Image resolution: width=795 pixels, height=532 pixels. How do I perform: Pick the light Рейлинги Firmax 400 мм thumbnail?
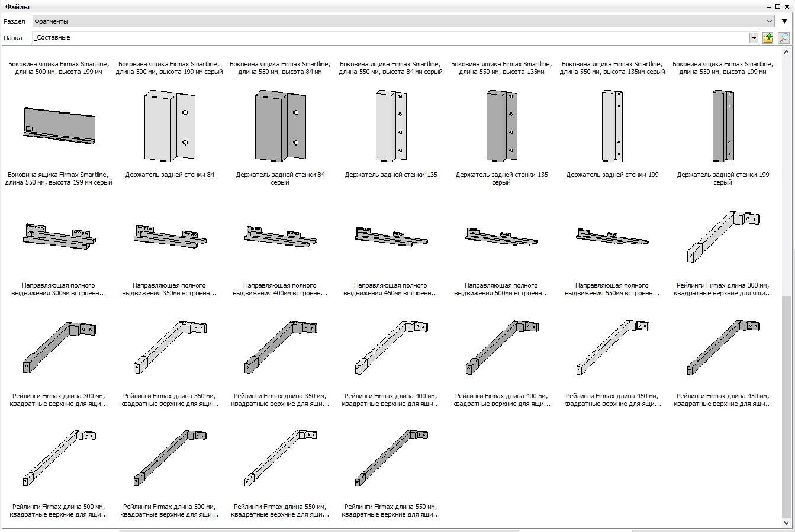(391, 347)
